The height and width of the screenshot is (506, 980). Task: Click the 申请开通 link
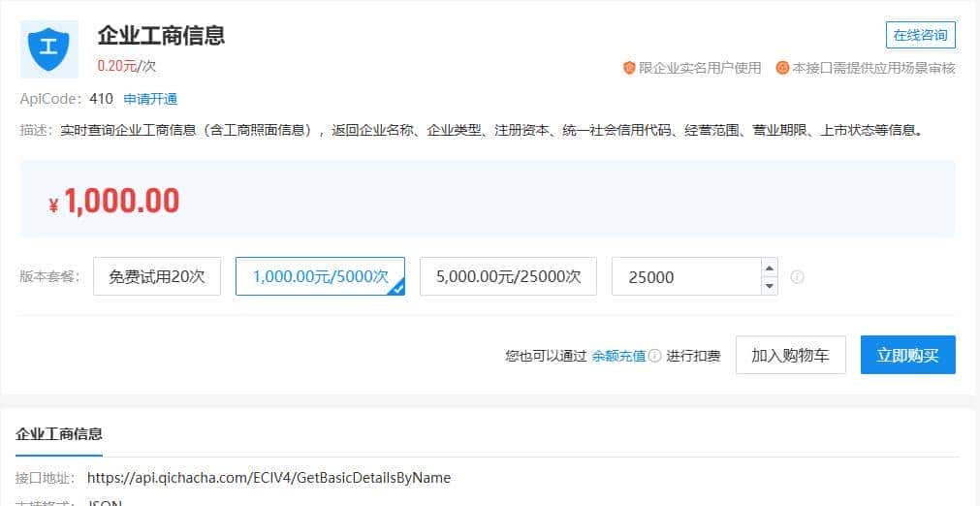tap(150, 99)
